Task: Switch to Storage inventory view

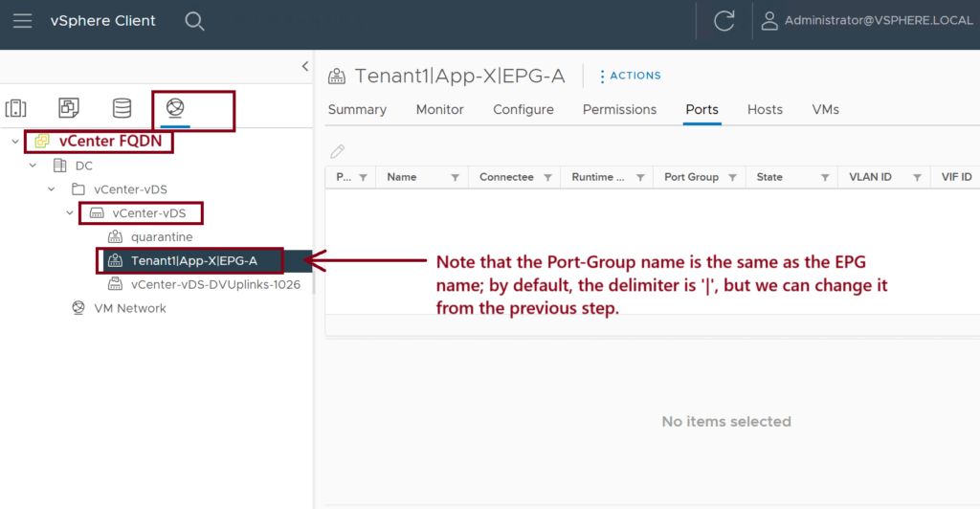Action: tap(122, 108)
